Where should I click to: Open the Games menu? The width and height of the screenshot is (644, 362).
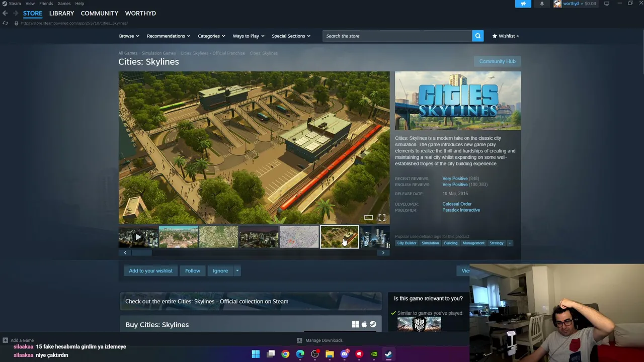pyautogui.click(x=64, y=4)
